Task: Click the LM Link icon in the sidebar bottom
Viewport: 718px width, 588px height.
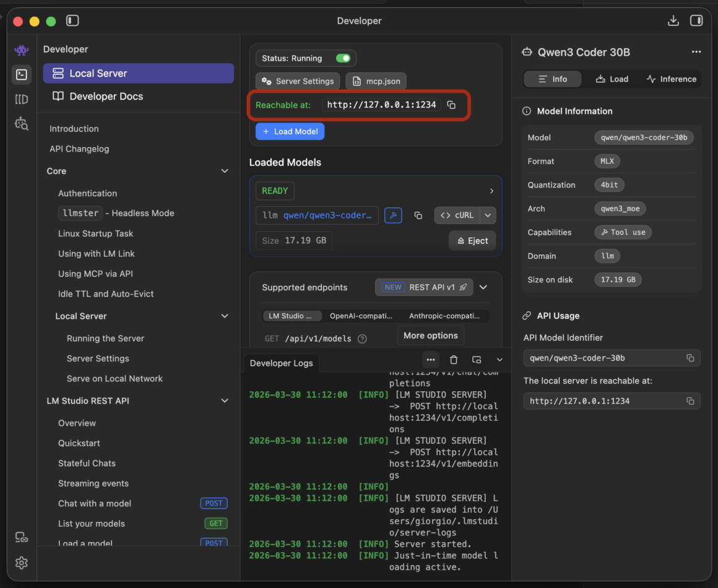Action: coord(22,537)
